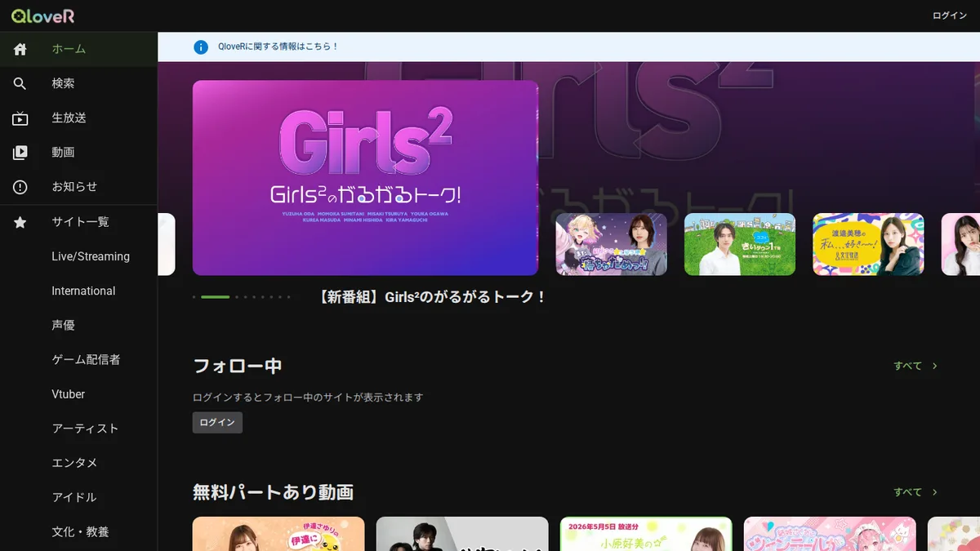Open the green field man carousel thumbnail

[x=740, y=244]
